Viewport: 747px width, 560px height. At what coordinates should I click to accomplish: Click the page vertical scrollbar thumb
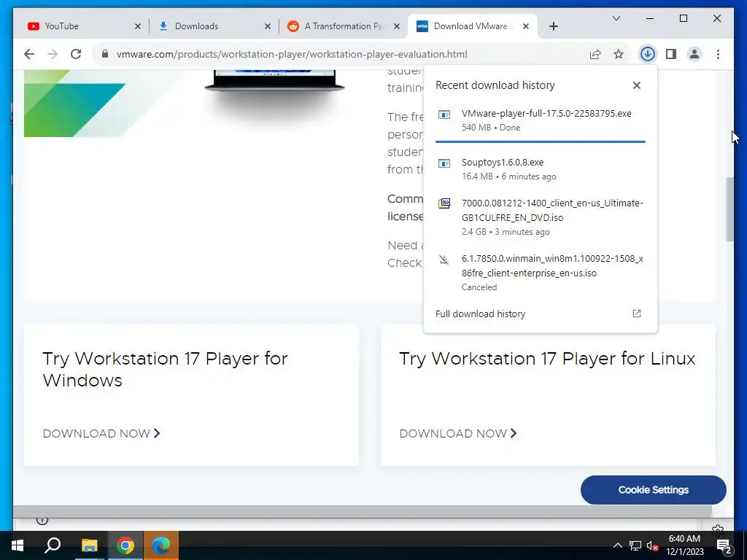coord(729,209)
